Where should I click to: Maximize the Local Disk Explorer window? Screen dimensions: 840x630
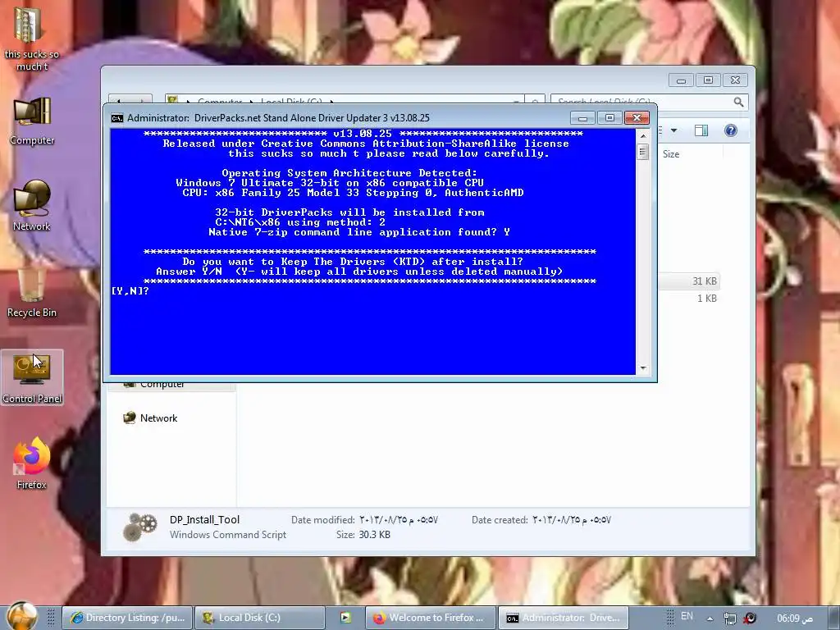click(x=708, y=80)
